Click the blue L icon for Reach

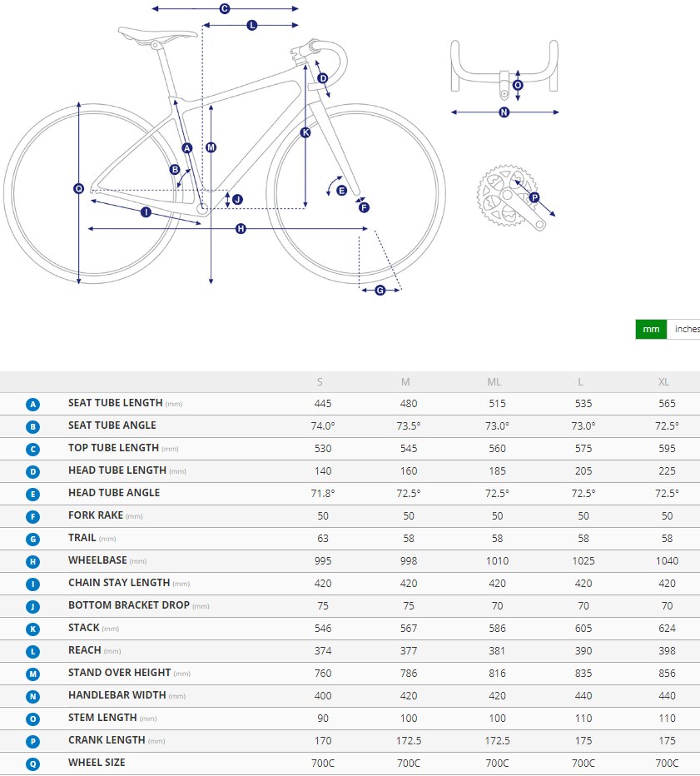33,651
